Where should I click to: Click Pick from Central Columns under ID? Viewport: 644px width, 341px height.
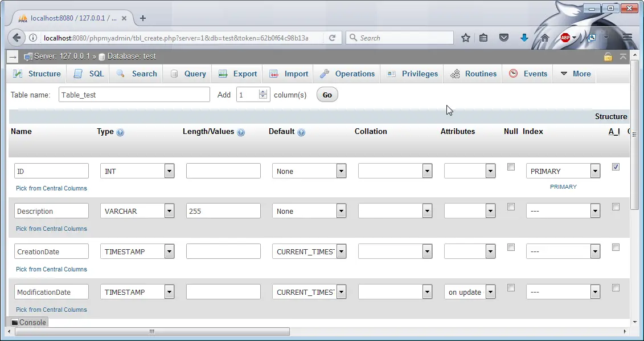[x=51, y=188]
